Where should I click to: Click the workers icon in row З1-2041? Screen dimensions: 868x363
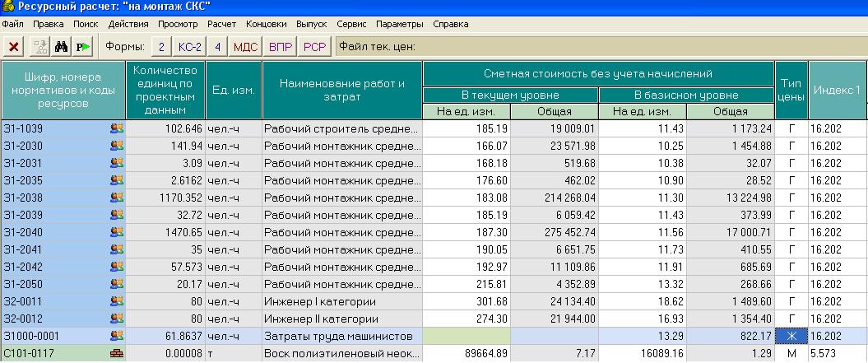(x=117, y=249)
